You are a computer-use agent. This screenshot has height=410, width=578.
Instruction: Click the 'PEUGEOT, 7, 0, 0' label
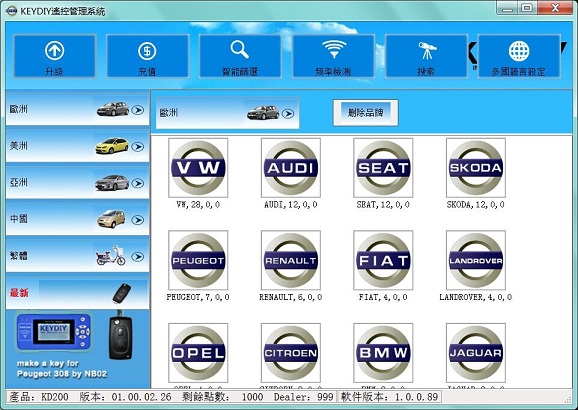(198, 297)
